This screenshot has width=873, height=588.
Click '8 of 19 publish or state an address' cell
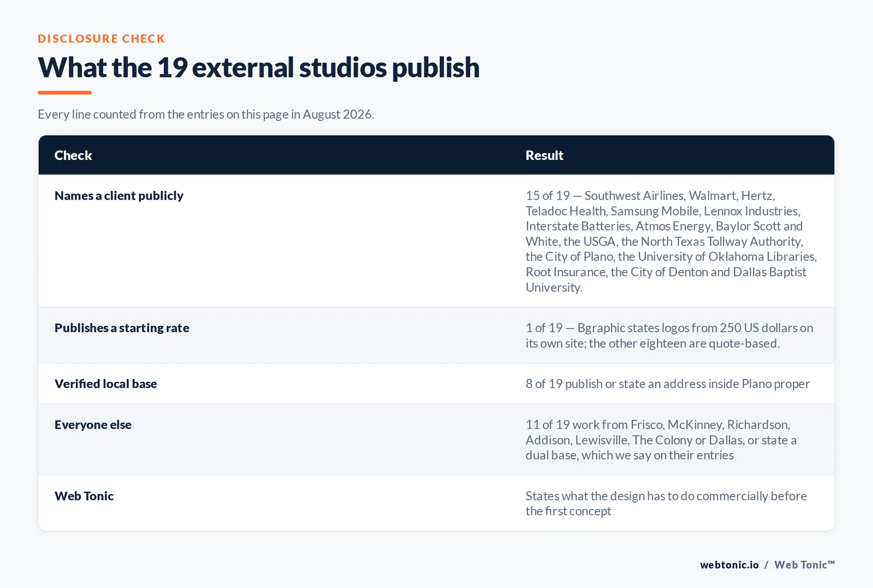(668, 384)
